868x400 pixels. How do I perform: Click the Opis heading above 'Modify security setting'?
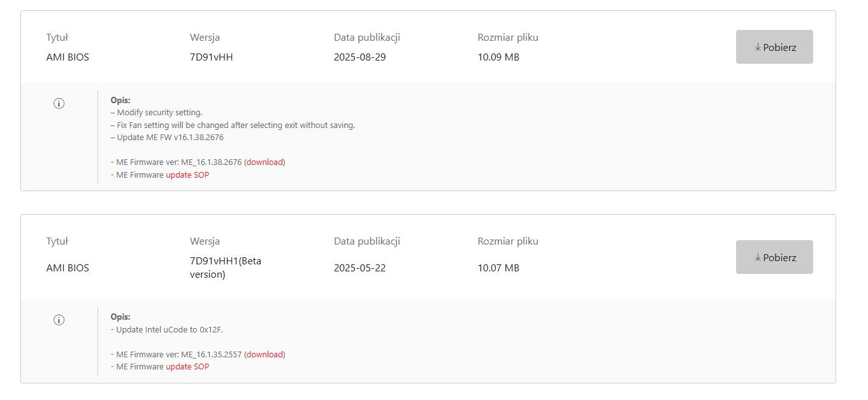[120, 100]
